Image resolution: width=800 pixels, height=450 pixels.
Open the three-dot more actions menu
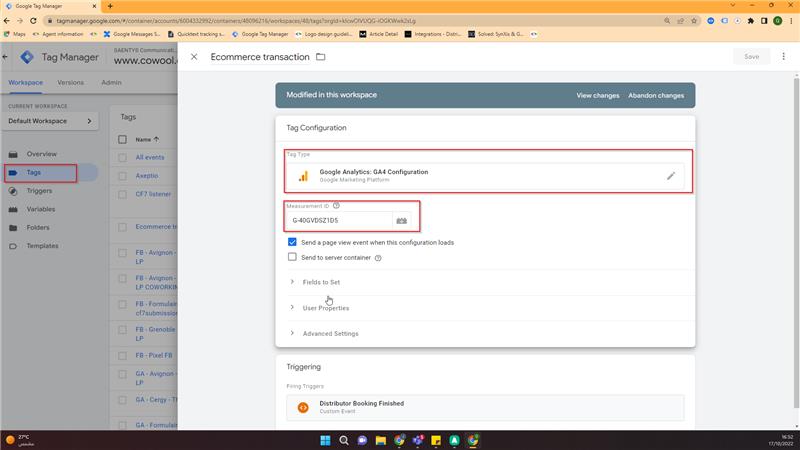(782, 57)
